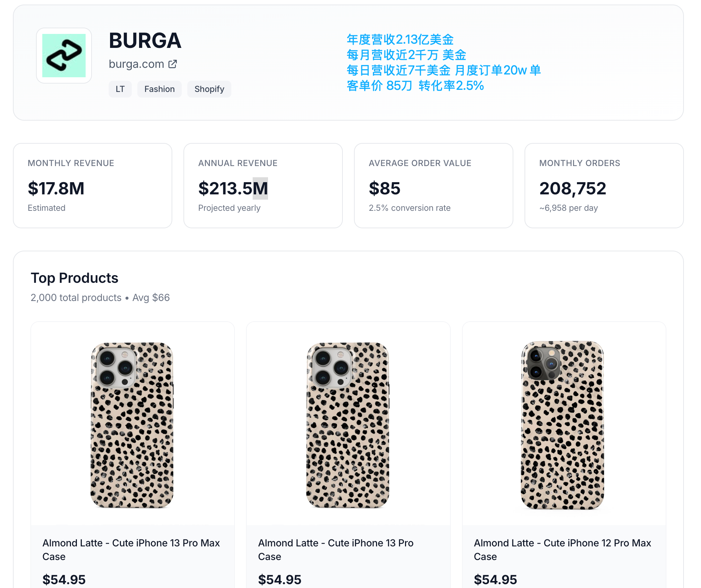Viewport: 701px width, 588px height.
Task: Open the burga.com website link
Action: pos(136,64)
